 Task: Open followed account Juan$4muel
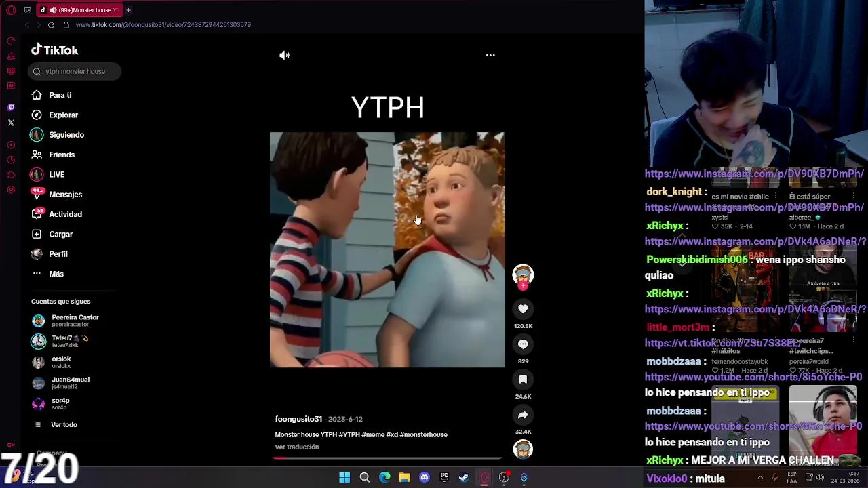click(x=60, y=383)
